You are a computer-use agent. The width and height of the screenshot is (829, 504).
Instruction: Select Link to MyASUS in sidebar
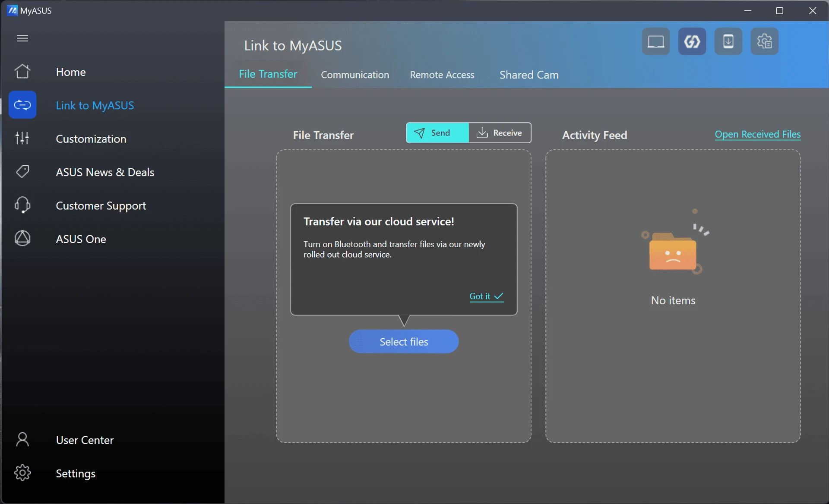[95, 105]
